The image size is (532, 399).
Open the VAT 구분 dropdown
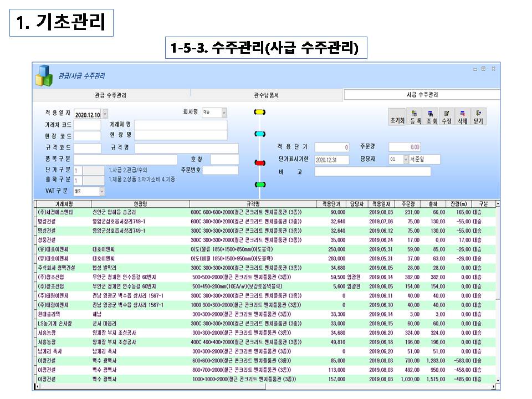pyautogui.click(x=102, y=191)
